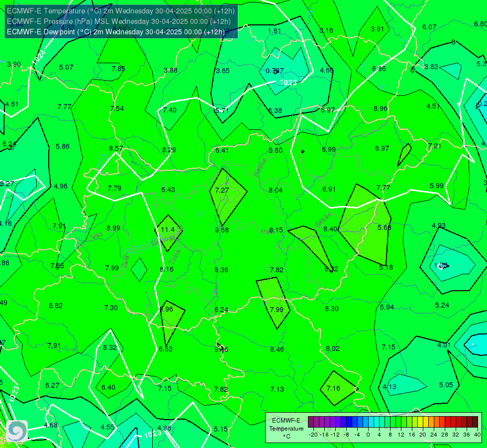The height and width of the screenshot is (448, 487).
Task: Click the 9.68 temperature value
Action: pyautogui.click(x=222, y=230)
